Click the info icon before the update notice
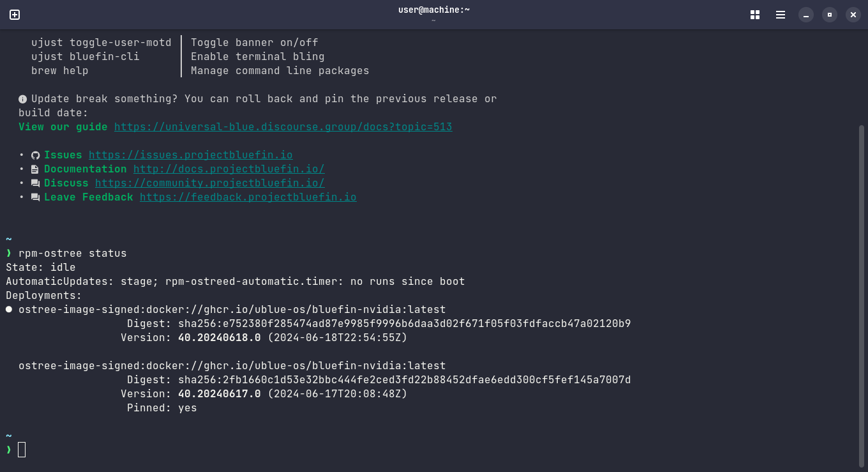This screenshot has width=868, height=472. tap(22, 98)
